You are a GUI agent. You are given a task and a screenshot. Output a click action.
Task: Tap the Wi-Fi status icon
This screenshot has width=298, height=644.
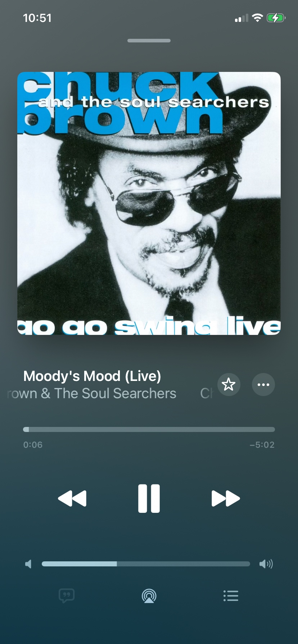pyautogui.click(x=257, y=18)
